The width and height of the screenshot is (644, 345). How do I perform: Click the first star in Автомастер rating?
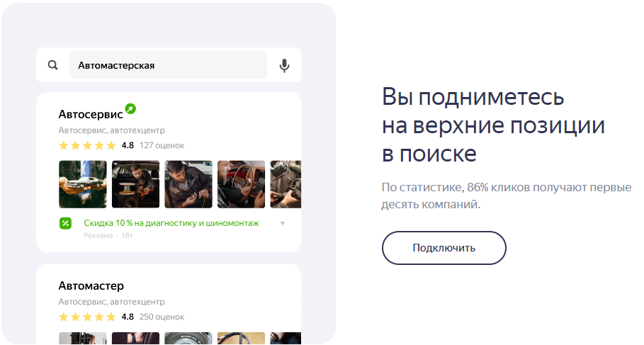pyautogui.click(x=64, y=317)
